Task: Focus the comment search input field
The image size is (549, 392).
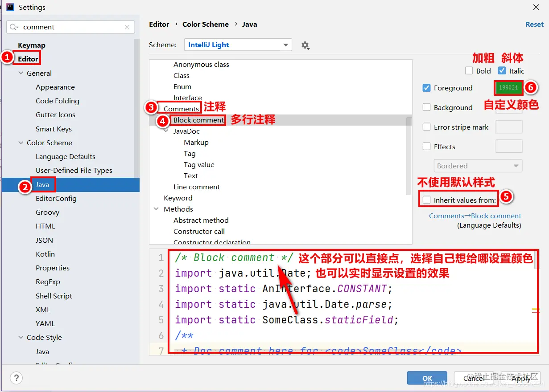Action: pyautogui.click(x=71, y=27)
